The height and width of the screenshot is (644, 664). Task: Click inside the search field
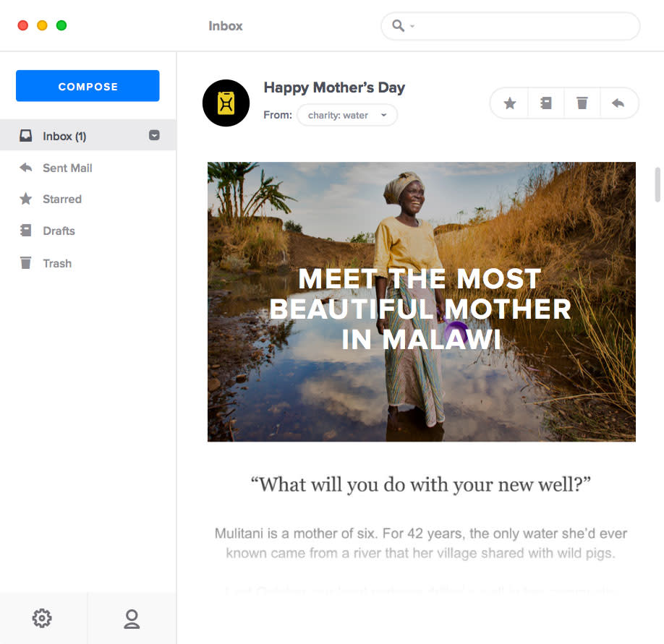pyautogui.click(x=510, y=26)
